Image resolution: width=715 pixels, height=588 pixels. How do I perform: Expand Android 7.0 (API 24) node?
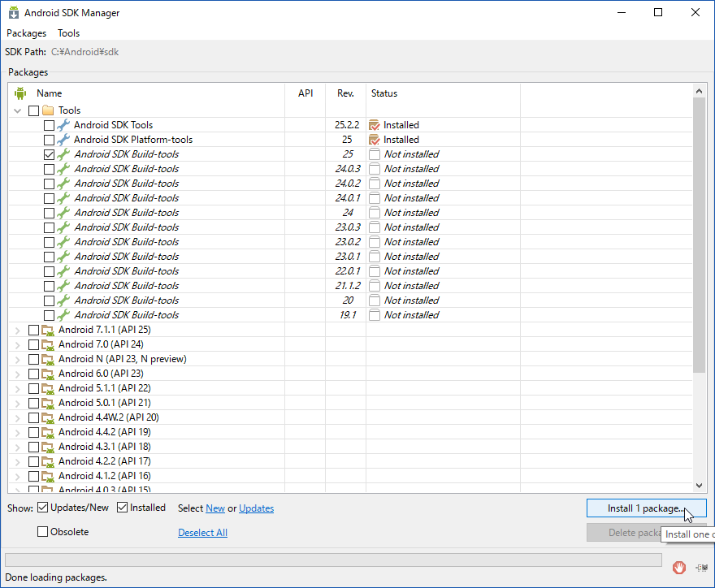tap(18, 344)
